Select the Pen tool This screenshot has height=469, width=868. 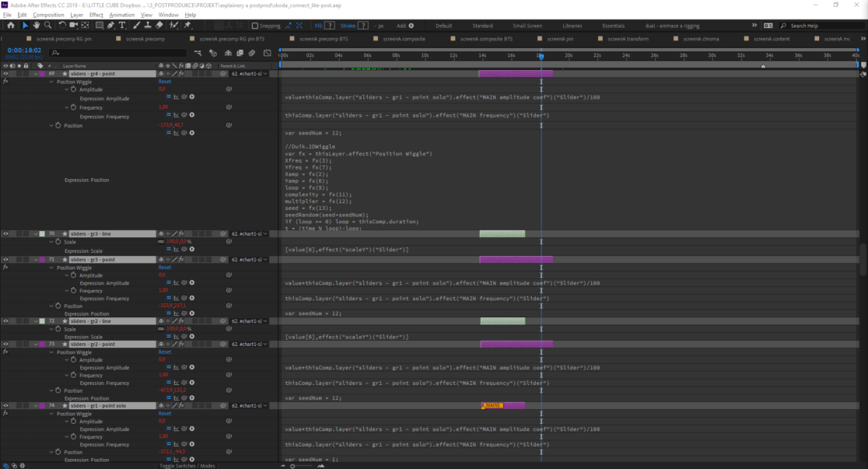(111, 26)
